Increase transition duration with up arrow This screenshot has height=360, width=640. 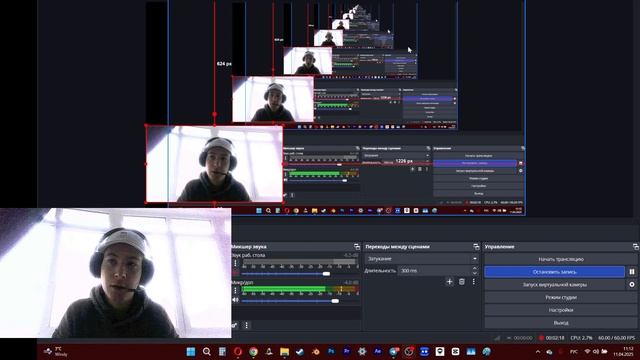coord(475,268)
